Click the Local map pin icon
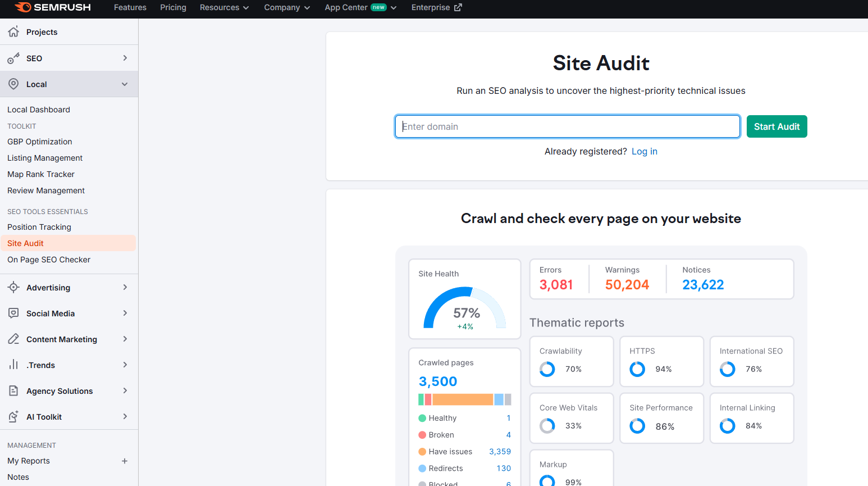Screen dimensions: 868x486 [13, 84]
